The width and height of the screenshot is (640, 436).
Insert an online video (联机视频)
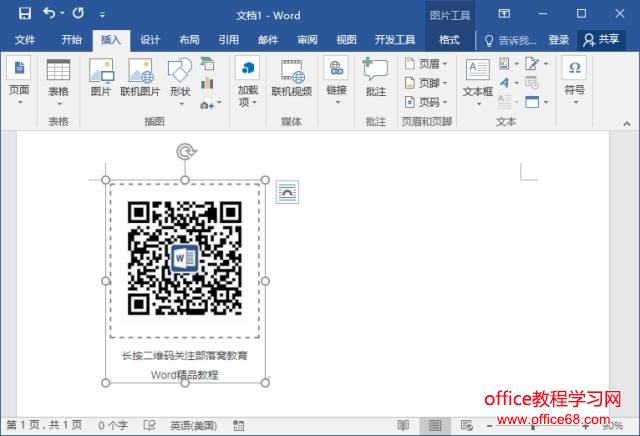point(291,78)
